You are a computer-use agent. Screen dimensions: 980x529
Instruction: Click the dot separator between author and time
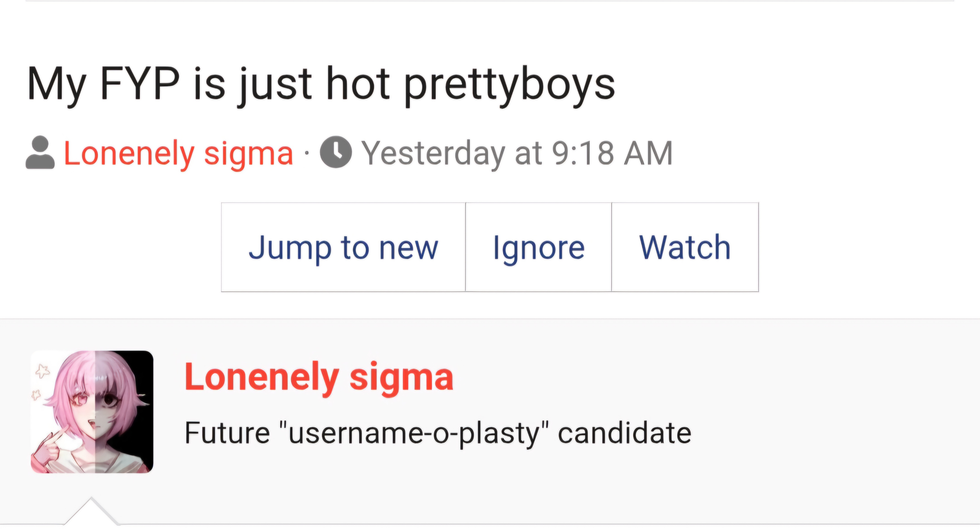pos(307,154)
